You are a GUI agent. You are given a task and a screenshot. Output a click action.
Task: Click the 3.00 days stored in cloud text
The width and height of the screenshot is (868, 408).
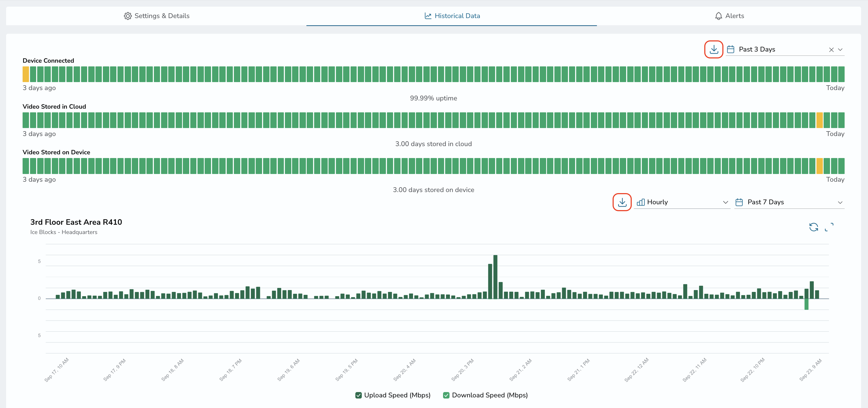433,144
